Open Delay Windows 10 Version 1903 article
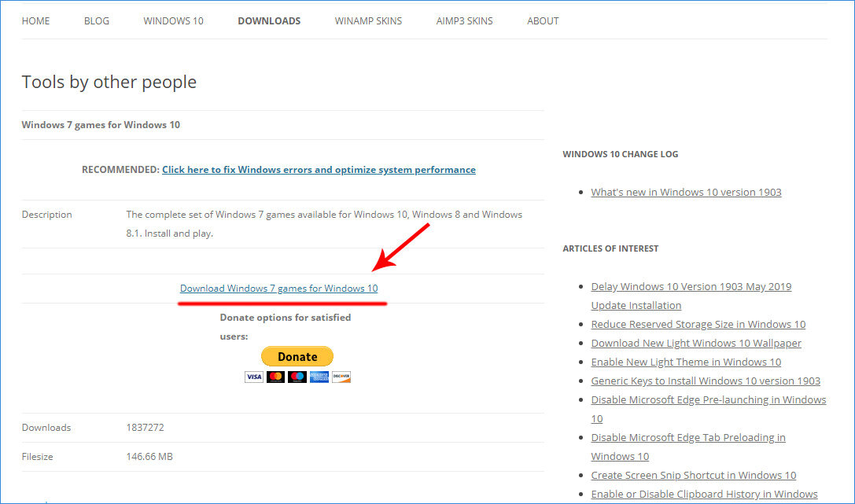Viewport: 855px width, 504px height. (691, 296)
